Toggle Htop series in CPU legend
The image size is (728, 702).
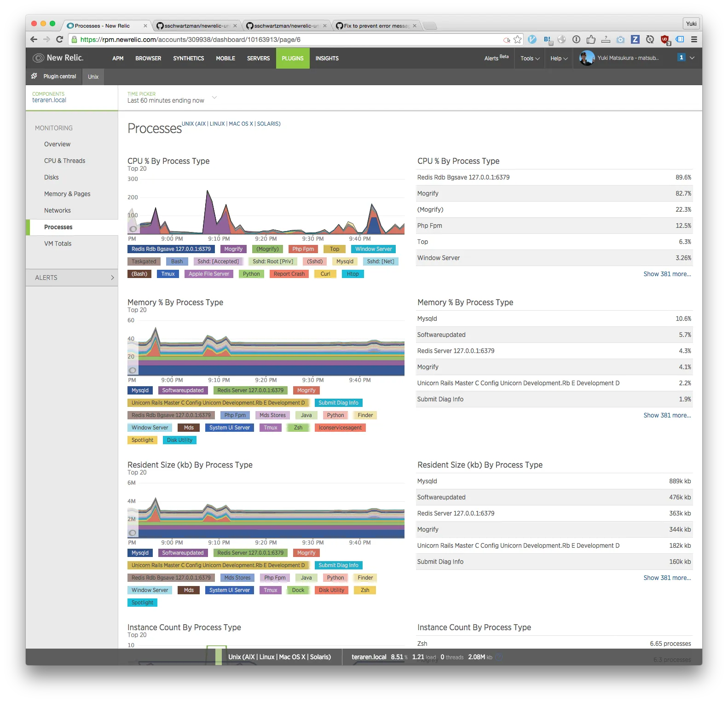click(x=353, y=274)
